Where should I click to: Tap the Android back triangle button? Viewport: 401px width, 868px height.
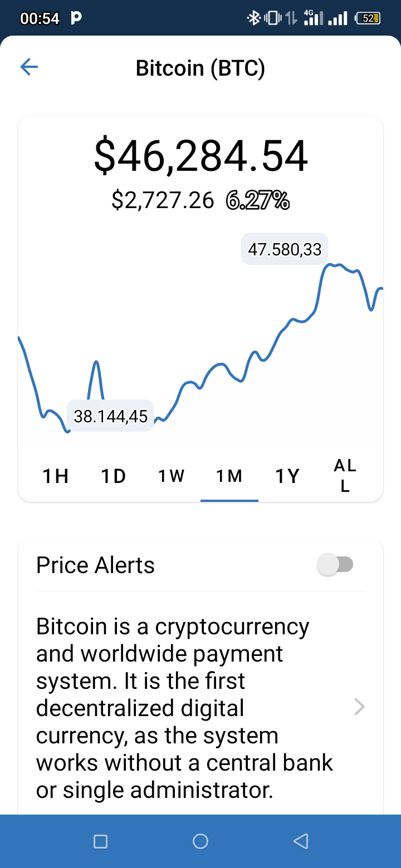(301, 841)
